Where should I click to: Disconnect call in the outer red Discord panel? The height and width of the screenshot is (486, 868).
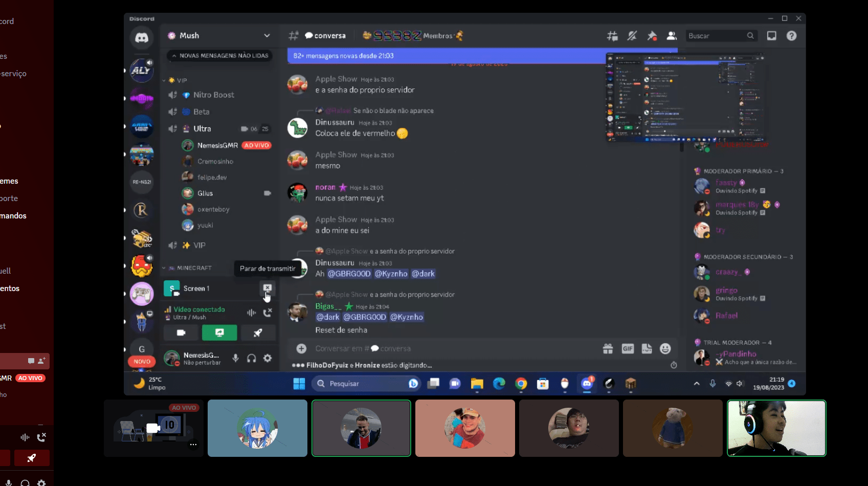41,437
